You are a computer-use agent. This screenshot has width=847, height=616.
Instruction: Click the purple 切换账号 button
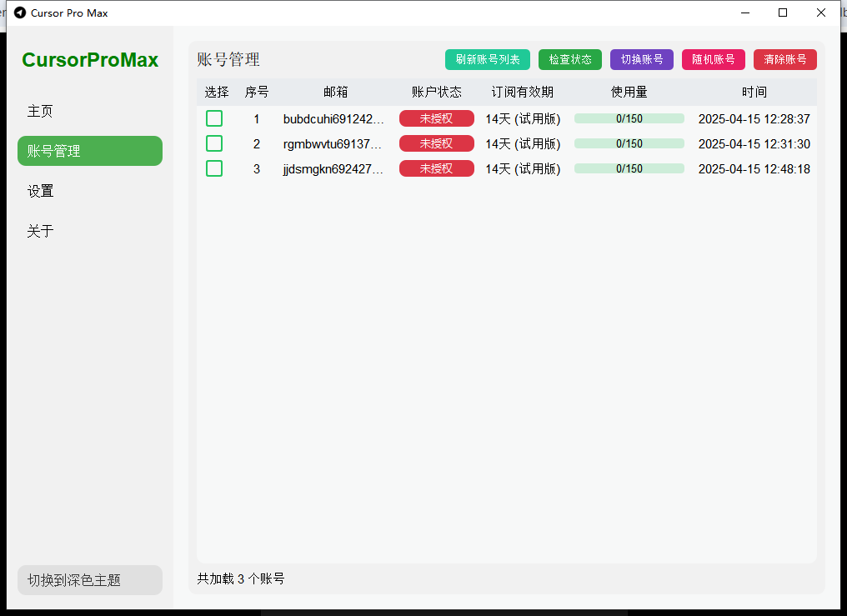click(642, 59)
